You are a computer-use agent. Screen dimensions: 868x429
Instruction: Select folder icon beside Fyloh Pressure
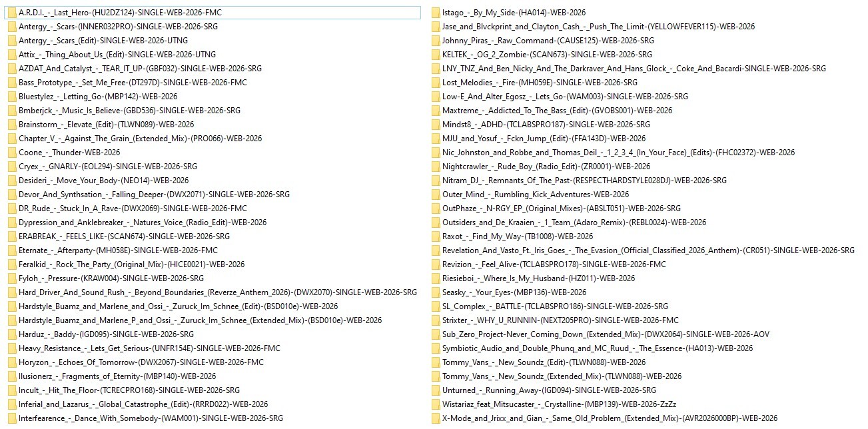[11, 278]
